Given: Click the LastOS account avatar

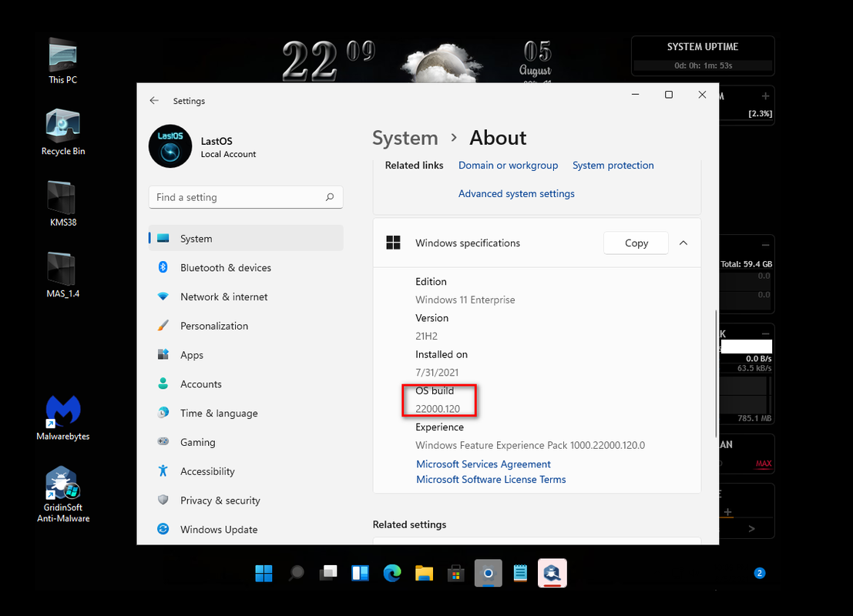Looking at the screenshot, I should 170,146.
